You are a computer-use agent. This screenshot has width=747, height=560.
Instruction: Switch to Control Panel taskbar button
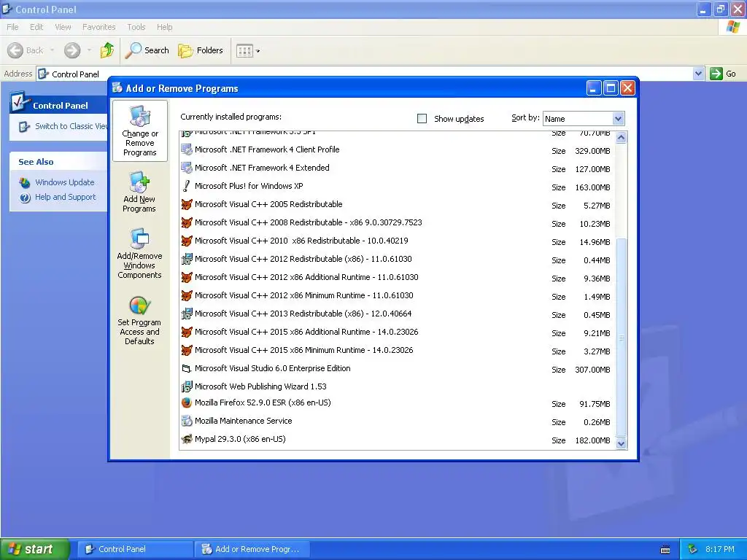pyautogui.click(x=135, y=549)
